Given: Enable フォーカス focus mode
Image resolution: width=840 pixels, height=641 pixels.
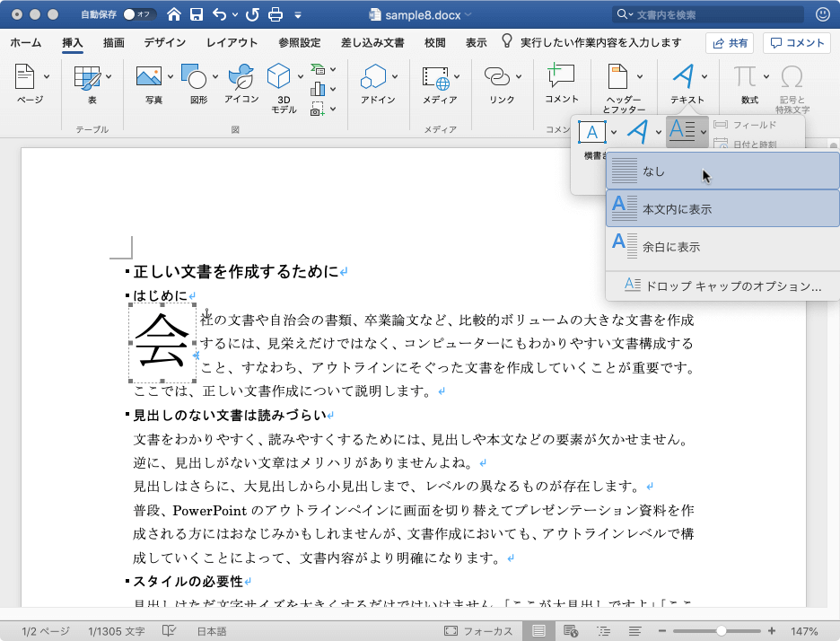Looking at the screenshot, I should pos(478,631).
